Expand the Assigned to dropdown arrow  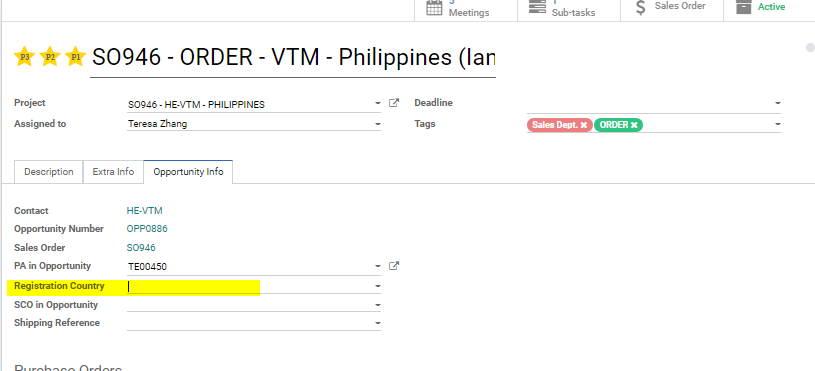coord(378,124)
